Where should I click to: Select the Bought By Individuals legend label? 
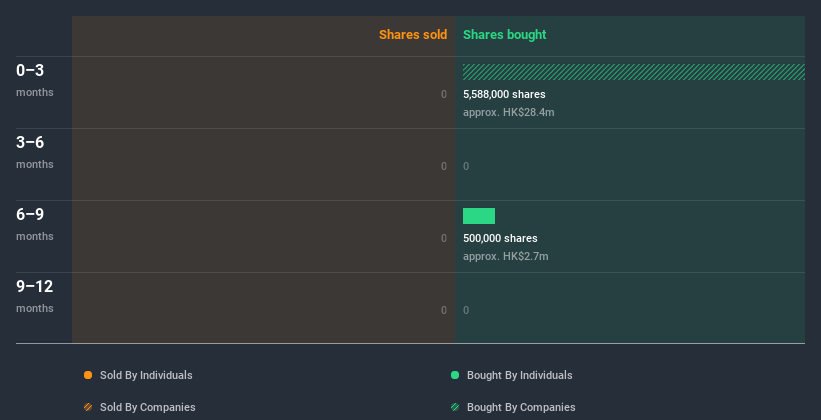pyautogui.click(x=519, y=375)
